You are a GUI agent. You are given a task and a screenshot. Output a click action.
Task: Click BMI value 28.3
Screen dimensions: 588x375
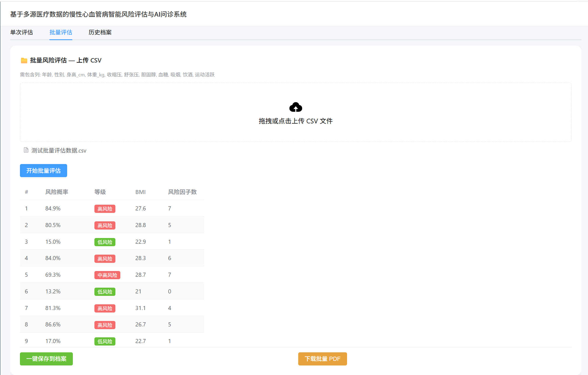click(141, 258)
